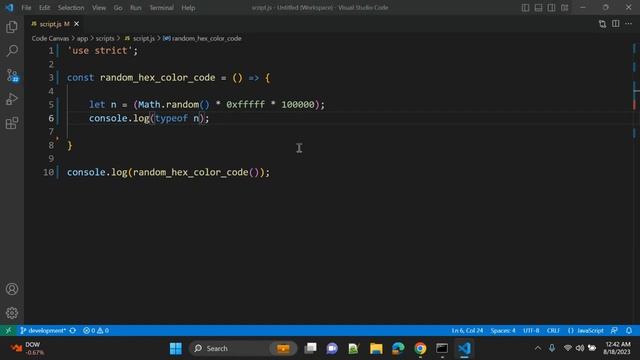640x360 pixels.
Task: Open the Terminal menu
Action: tap(161, 8)
